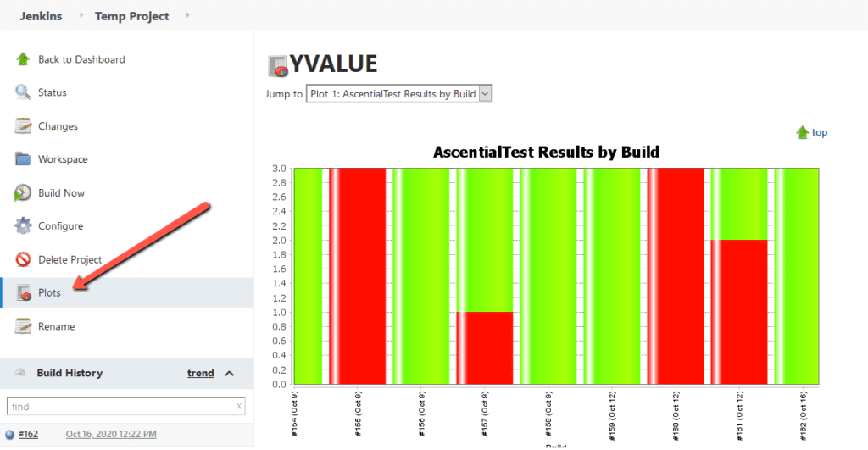Click the Delete Project red icon
868x450 pixels.
23,259
